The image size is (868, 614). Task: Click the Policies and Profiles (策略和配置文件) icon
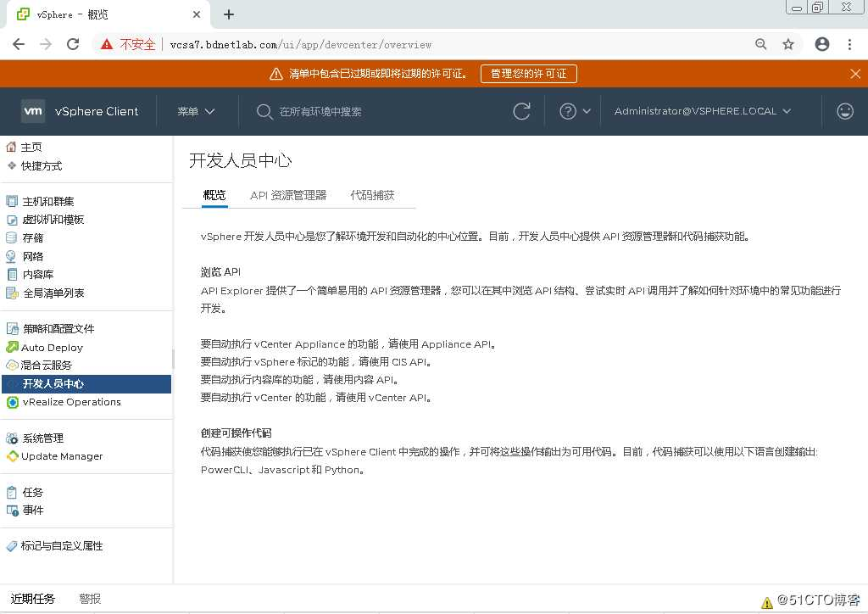click(12, 328)
